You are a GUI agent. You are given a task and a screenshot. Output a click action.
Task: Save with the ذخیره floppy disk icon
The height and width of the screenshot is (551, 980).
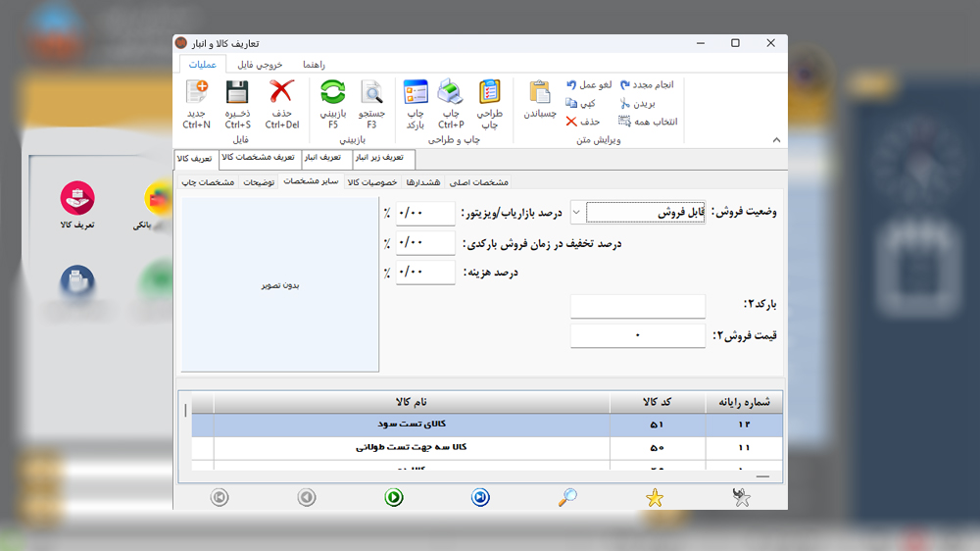click(237, 94)
